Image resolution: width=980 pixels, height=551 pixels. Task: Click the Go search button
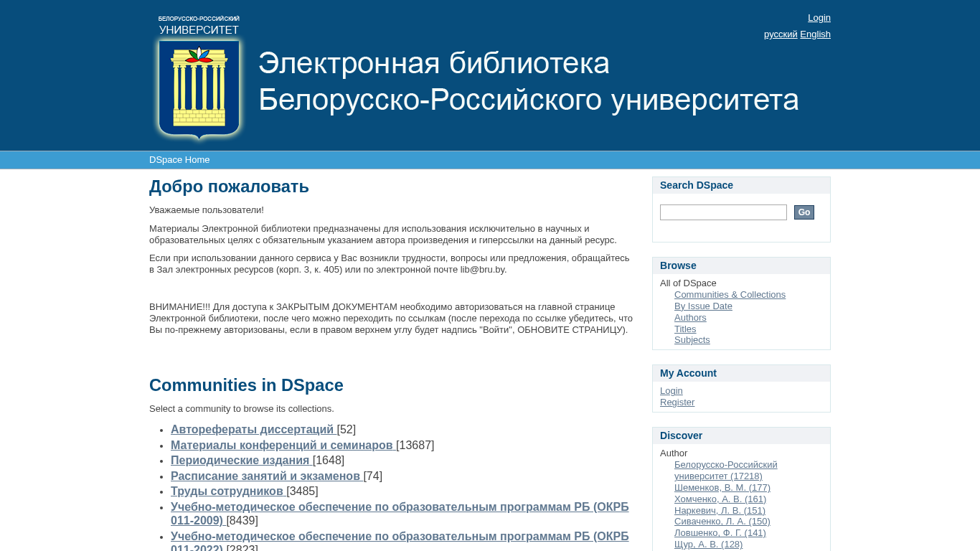[x=804, y=212]
